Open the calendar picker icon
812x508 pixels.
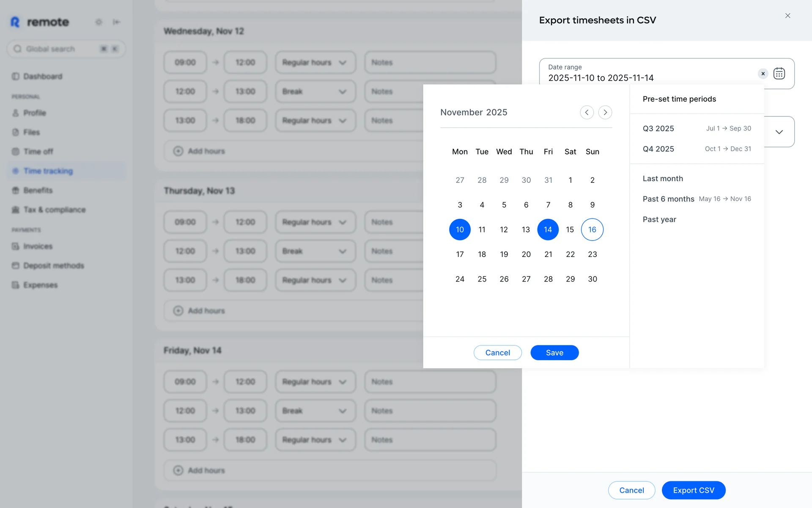[x=779, y=74]
